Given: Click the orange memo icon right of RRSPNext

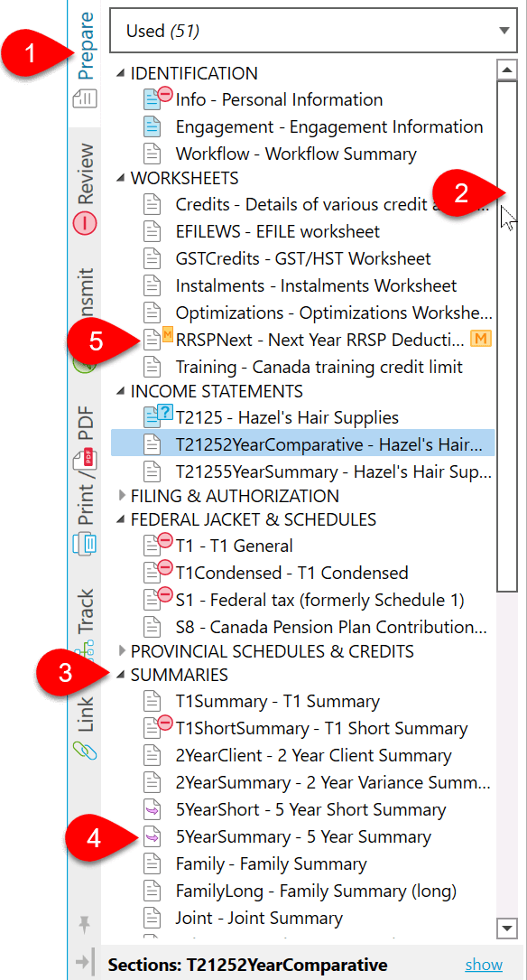Looking at the screenshot, I should point(481,340).
